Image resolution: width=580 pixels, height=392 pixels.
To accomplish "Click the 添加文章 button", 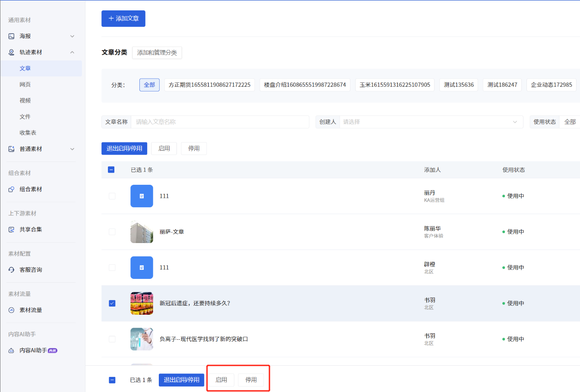I will [123, 19].
